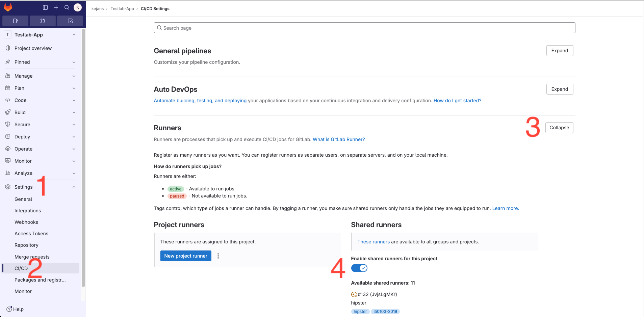Image resolution: width=644 pixels, height=317 pixels.
Task: Click the Secure shield icon
Action: point(8,125)
